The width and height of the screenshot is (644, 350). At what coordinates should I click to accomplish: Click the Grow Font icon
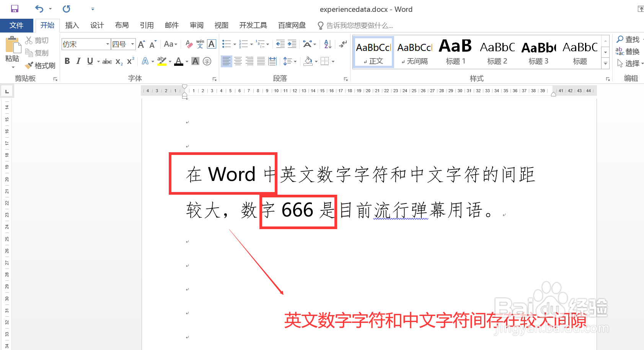[142, 44]
